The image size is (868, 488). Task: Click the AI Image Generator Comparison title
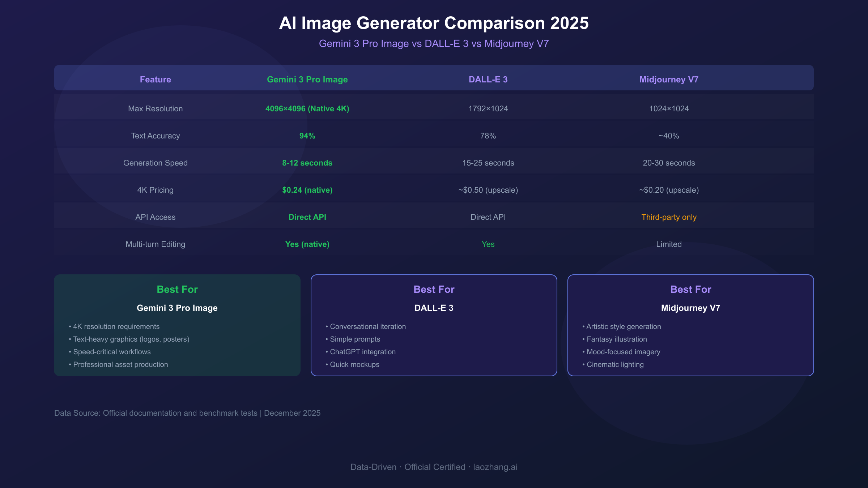[434, 23]
